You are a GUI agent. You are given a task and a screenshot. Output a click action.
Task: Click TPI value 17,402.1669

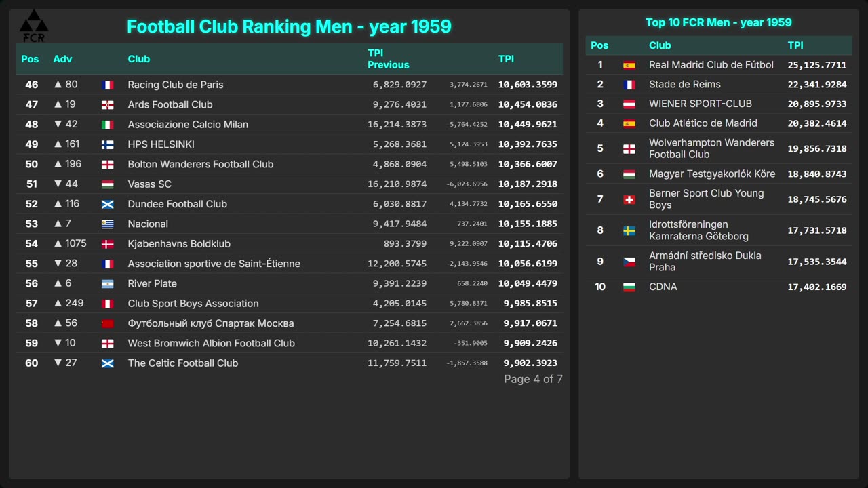pos(817,287)
